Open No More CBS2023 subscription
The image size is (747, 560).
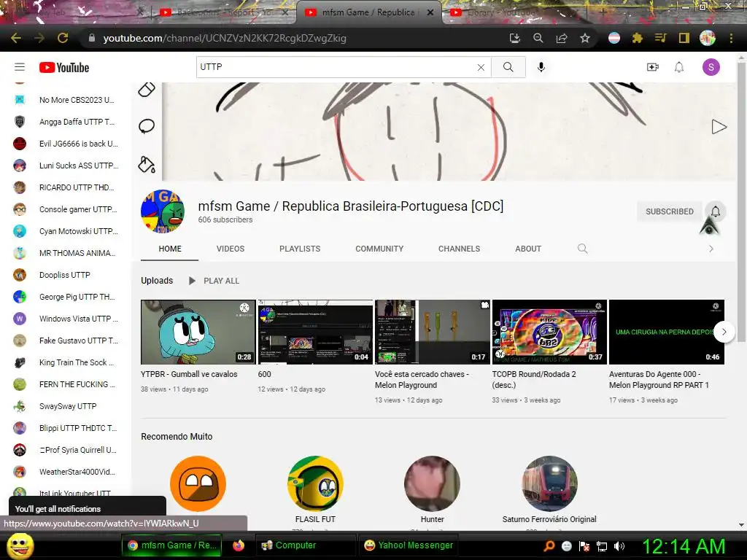coord(66,100)
